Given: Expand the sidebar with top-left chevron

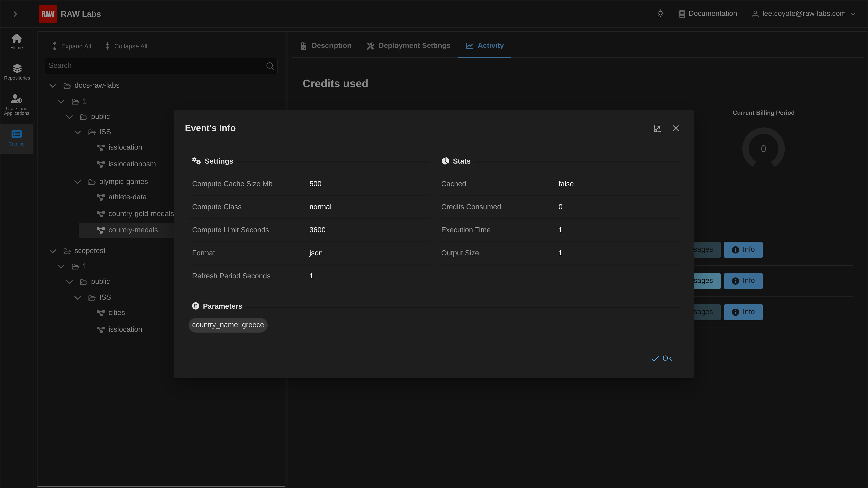Looking at the screenshot, I should [x=15, y=14].
